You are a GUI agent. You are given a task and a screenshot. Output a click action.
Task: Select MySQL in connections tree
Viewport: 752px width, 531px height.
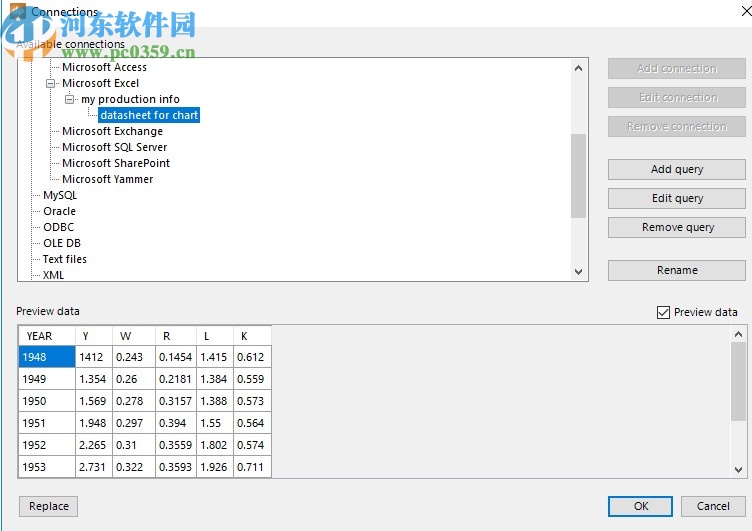[x=59, y=195]
